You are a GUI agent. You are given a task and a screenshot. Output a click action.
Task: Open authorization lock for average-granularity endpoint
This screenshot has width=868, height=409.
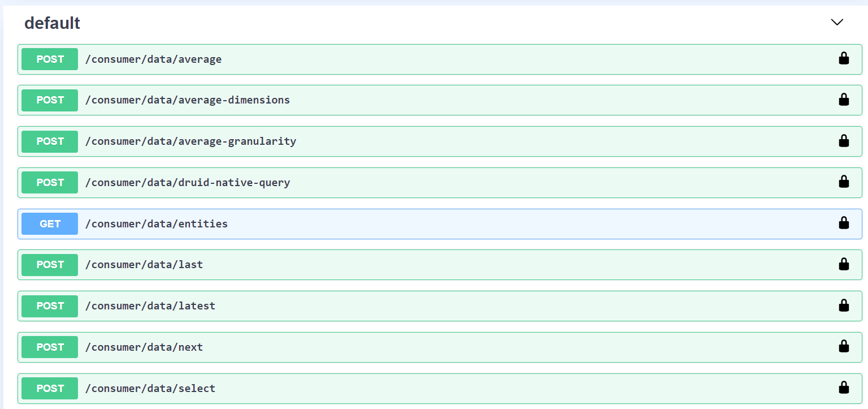click(844, 141)
